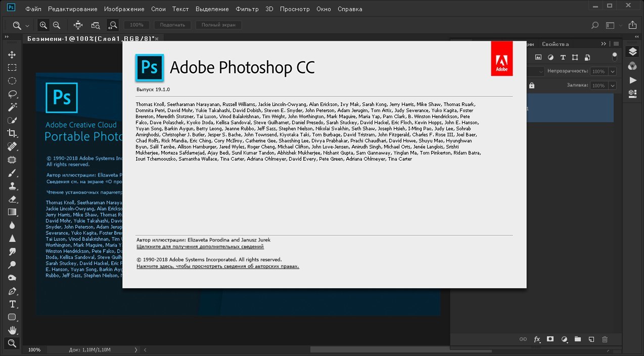Click the copyright information link in About dialog
Image resolution: width=644 pixels, height=356 pixels.
[218, 266]
